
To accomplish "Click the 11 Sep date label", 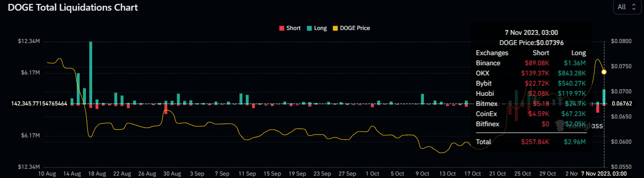I will point(247,173).
